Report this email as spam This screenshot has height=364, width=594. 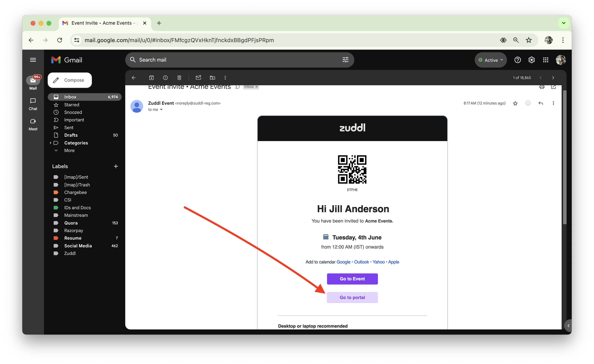[165, 77]
